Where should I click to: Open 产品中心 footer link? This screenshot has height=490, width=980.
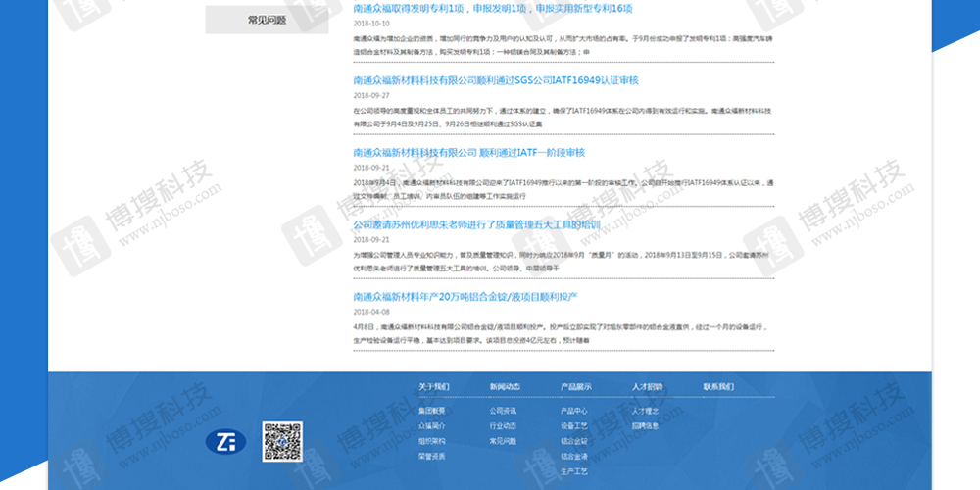click(x=574, y=411)
